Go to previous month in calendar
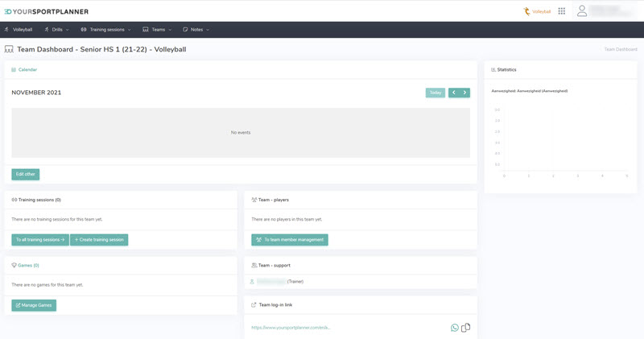 pyautogui.click(x=454, y=93)
